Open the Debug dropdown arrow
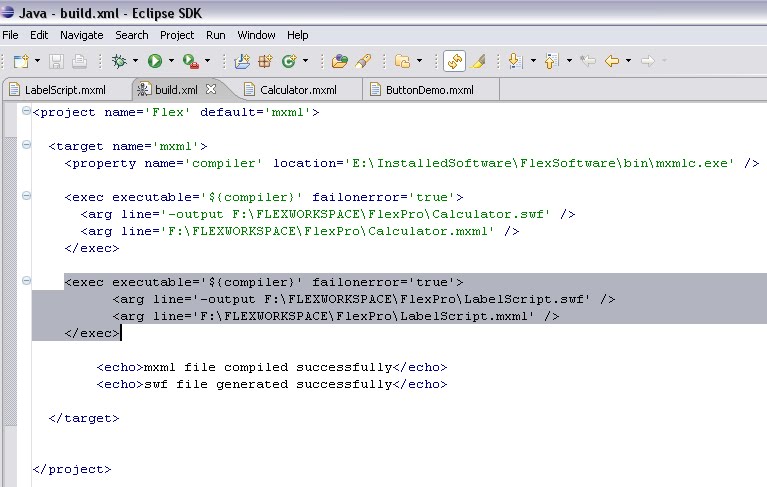The height and width of the screenshot is (487, 767). (135, 61)
